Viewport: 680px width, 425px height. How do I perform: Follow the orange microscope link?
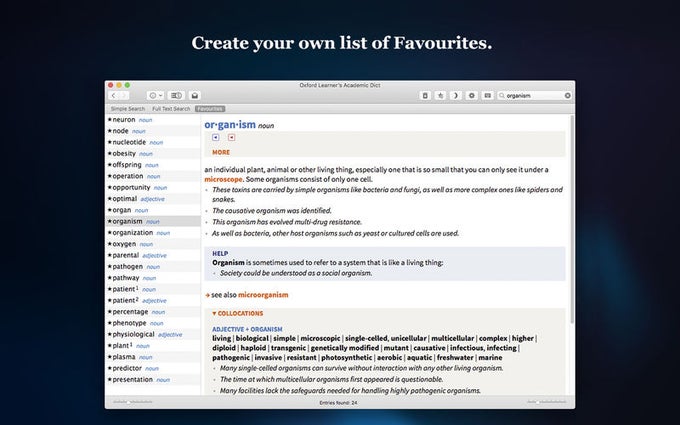[223, 179]
